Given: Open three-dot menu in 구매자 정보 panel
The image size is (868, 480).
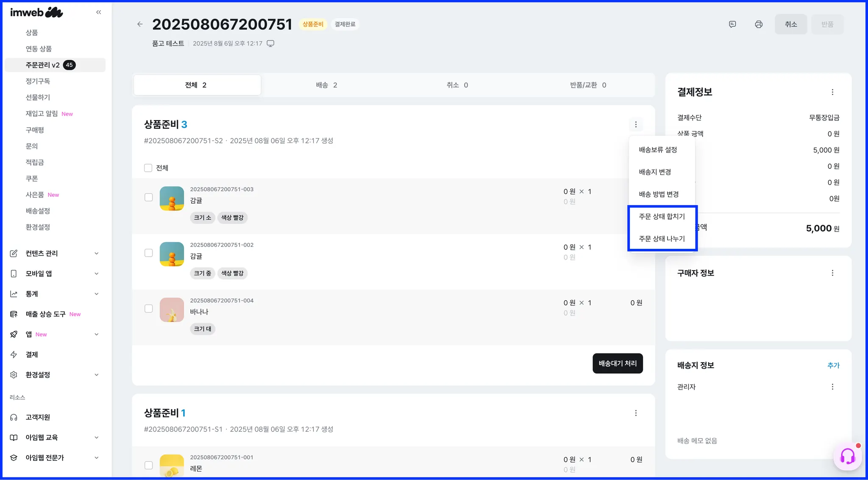Looking at the screenshot, I should click(x=832, y=273).
